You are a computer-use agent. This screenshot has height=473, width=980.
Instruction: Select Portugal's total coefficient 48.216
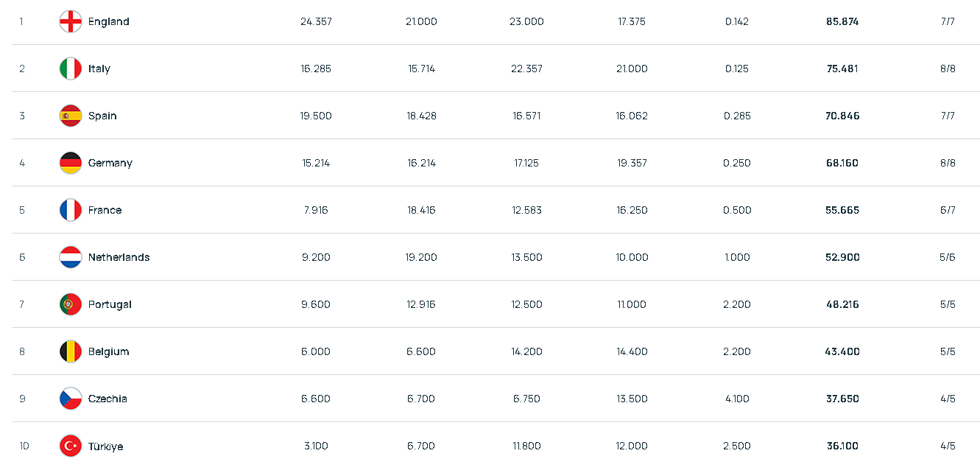click(x=842, y=304)
